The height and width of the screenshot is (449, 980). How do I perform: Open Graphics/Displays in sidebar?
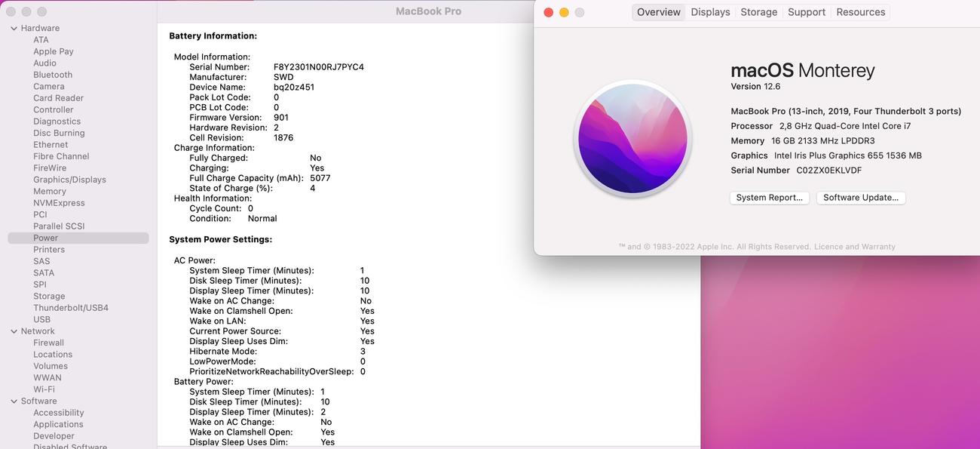[69, 180]
